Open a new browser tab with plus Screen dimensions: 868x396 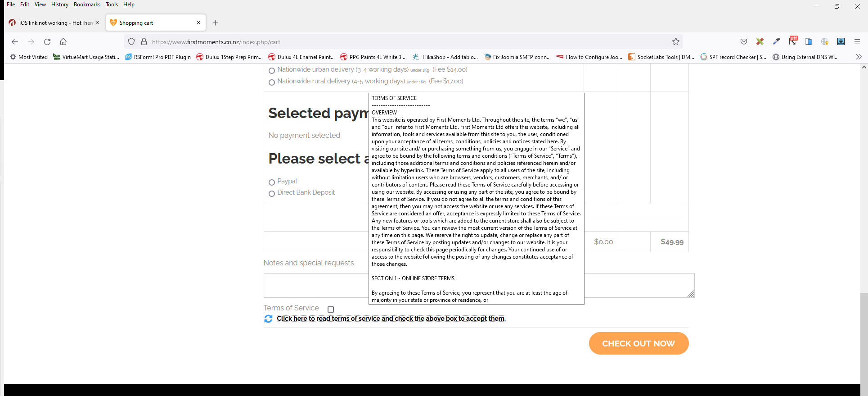click(x=216, y=23)
